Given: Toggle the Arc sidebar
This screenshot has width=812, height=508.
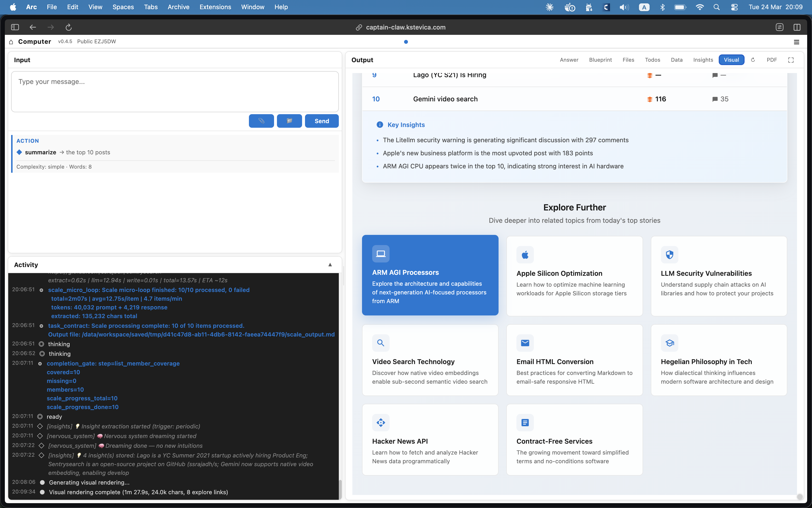Looking at the screenshot, I should pos(15,27).
